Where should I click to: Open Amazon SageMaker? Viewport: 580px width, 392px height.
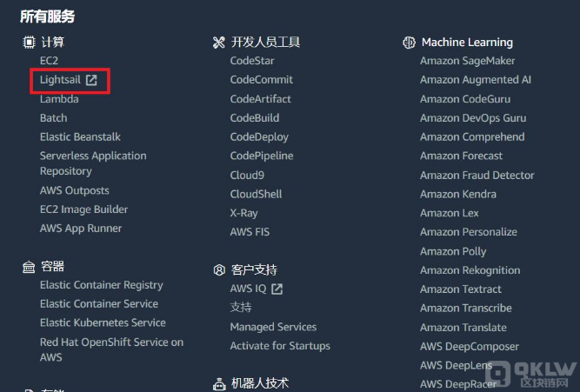pyautogui.click(x=467, y=61)
